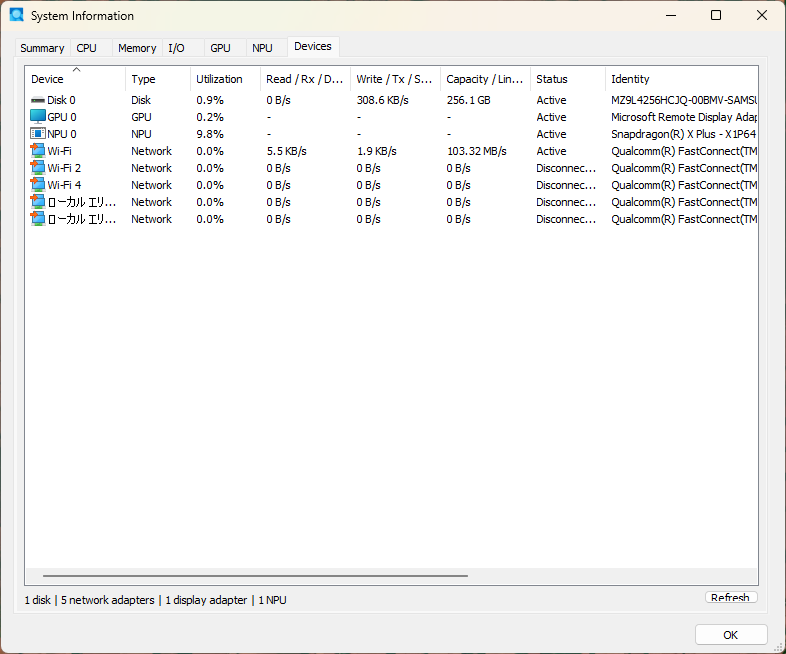Minimize the System Information window

[x=671, y=15]
